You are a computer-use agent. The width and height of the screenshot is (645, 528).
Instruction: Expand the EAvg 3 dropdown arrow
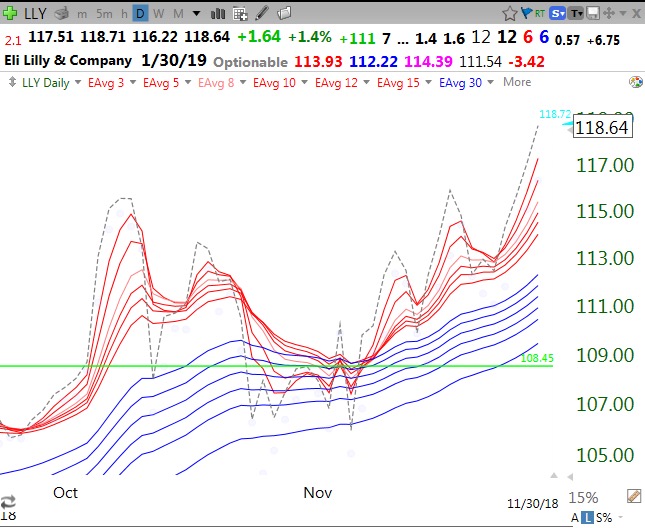point(132,82)
